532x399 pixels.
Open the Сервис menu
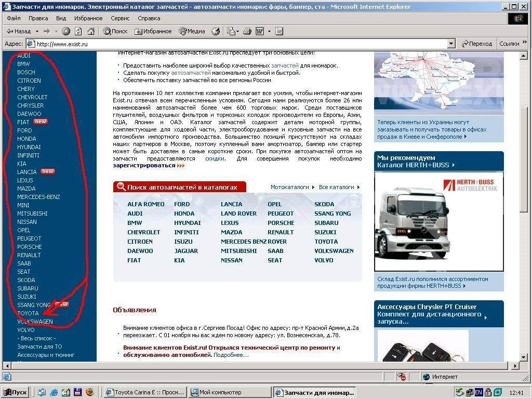click(x=120, y=18)
